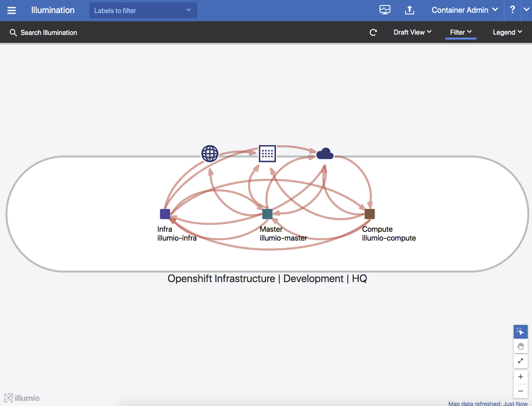Zoom out with the minus button
This screenshot has width=532, height=406.
click(x=520, y=391)
